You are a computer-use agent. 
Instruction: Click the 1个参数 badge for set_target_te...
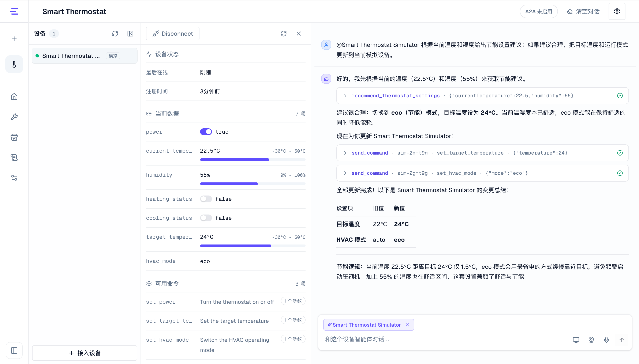point(293,320)
